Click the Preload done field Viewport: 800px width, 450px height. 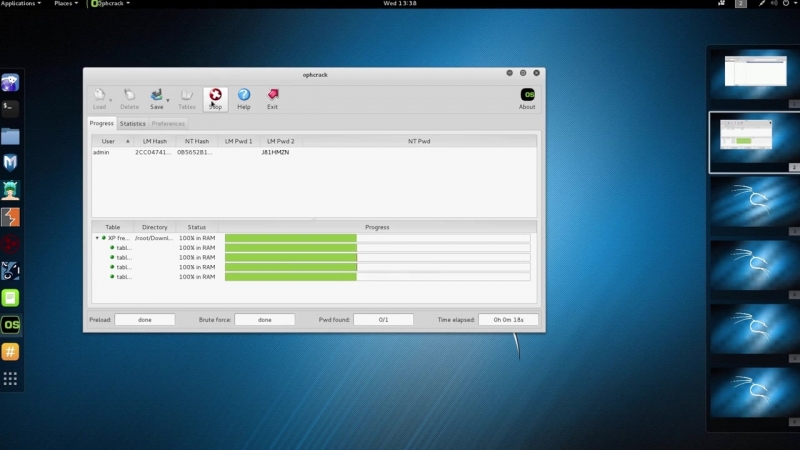click(x=145, y=320)
